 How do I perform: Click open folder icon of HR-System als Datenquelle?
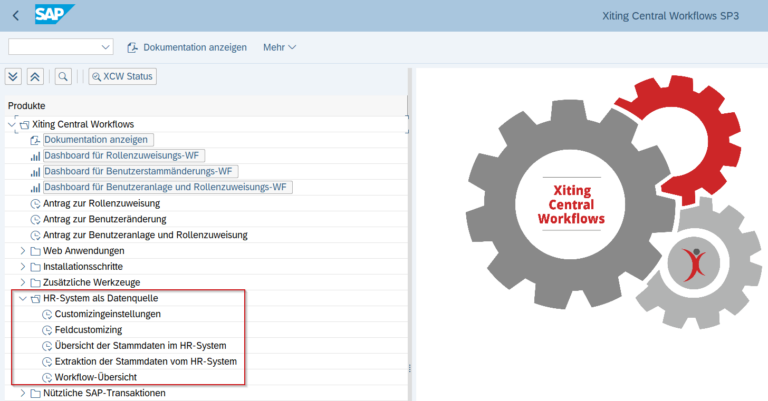(x=35, y=299)
